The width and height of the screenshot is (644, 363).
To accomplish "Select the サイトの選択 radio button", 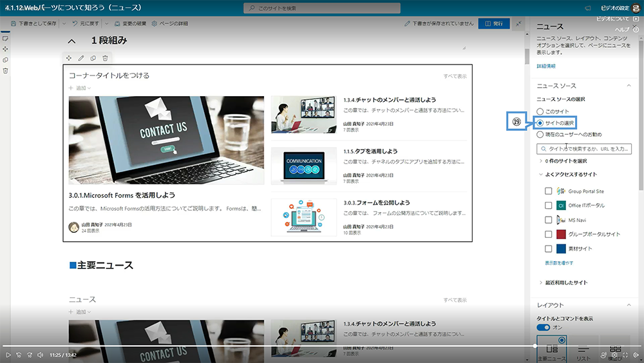I will [540, 123].
